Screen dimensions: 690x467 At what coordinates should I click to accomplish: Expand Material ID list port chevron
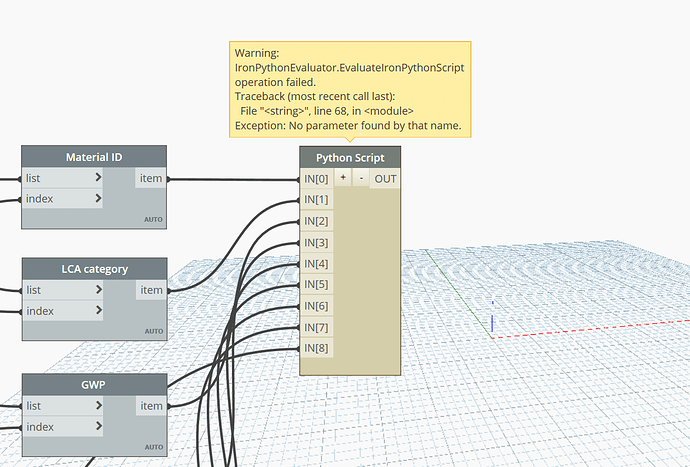98,177
